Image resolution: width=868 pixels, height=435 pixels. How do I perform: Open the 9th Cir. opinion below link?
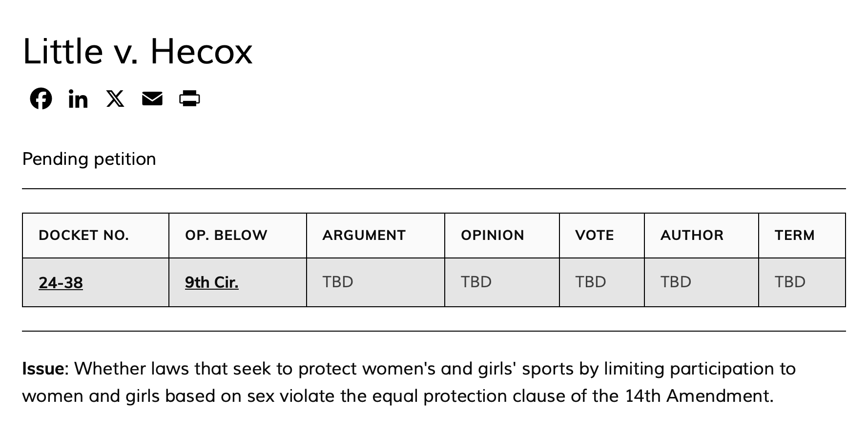pos(211,282)
